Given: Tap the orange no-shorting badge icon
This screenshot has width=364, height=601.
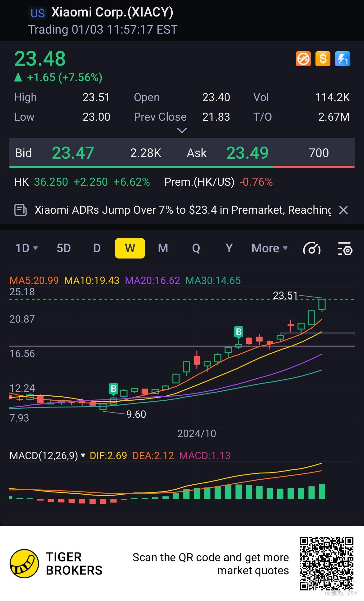Looking at the screenshot, I should pyautogui.click(x=303, y=59).
